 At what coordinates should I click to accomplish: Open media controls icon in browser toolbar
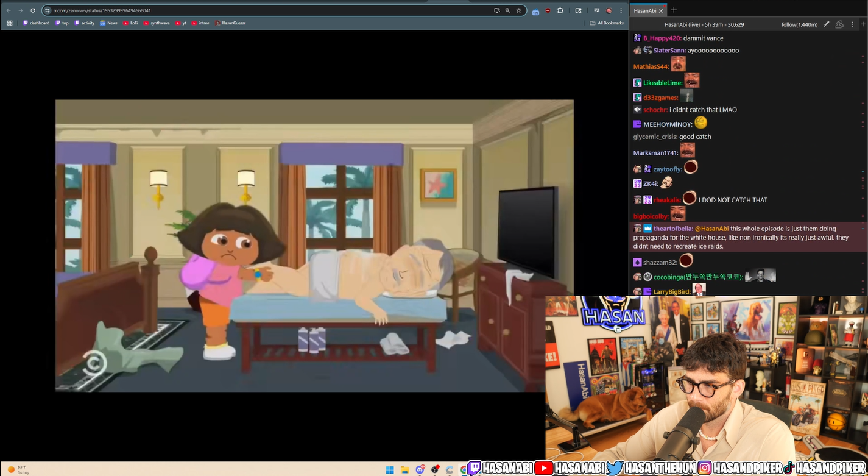(597, 10)
